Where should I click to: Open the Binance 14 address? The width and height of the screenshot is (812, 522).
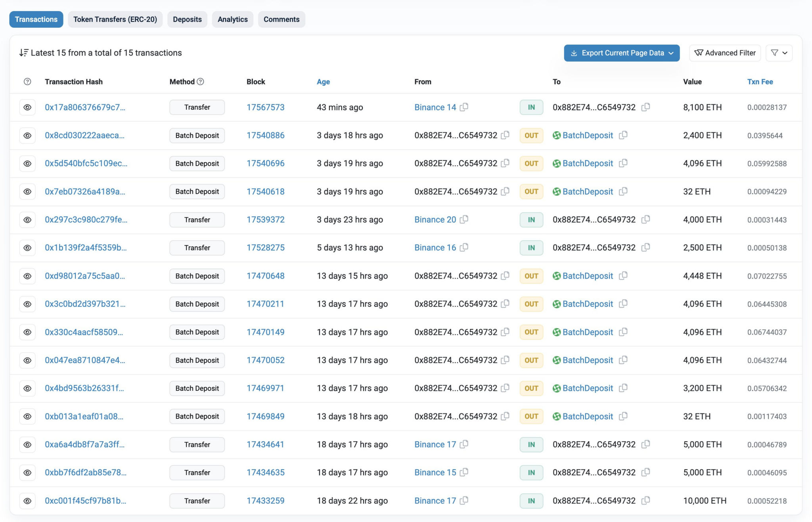[x=435, y=107]
